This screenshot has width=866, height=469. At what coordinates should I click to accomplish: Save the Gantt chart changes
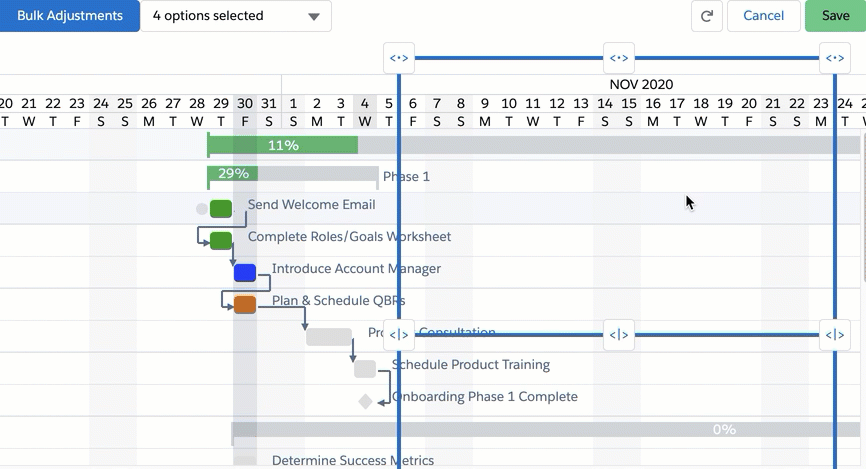835,16
